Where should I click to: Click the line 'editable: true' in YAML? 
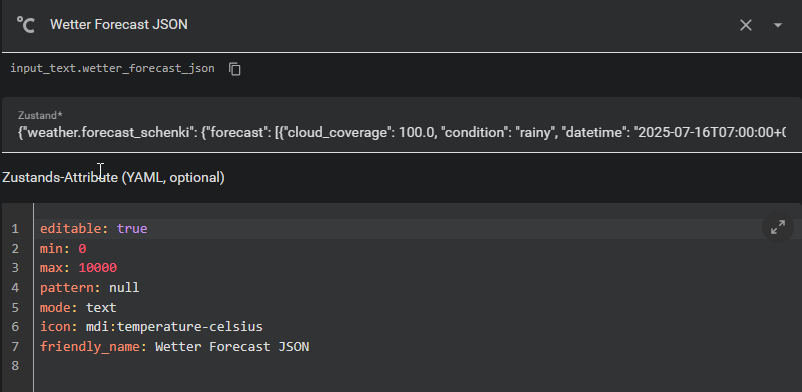click(94, 228)
